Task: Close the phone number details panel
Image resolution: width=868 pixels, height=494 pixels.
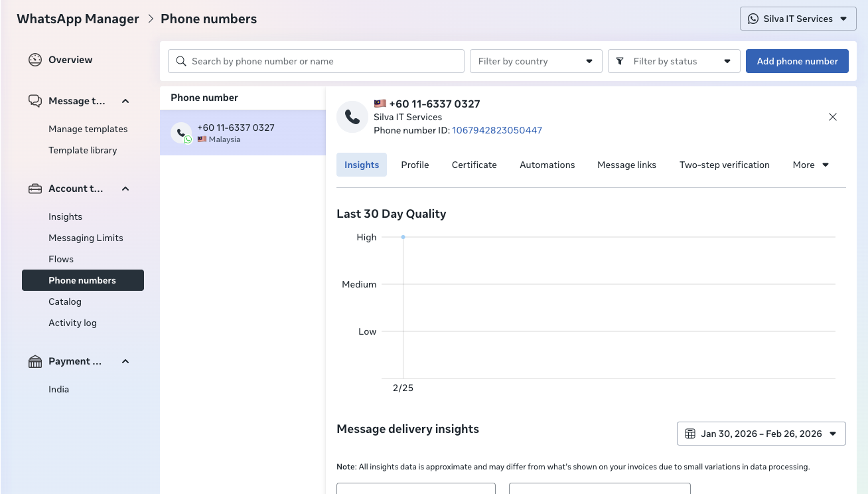Action: 833,117
